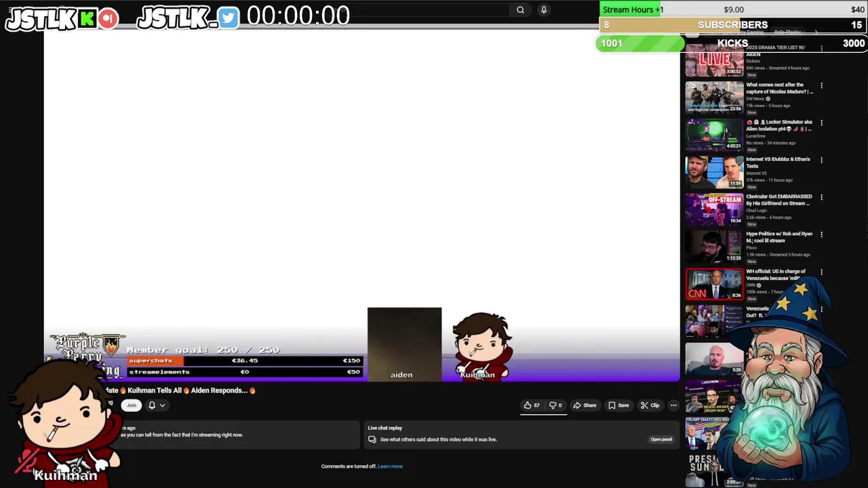The image size is (868, 488).
Task: Open options menu for CNN Venezuela video
Action: [x=821, y=272]
